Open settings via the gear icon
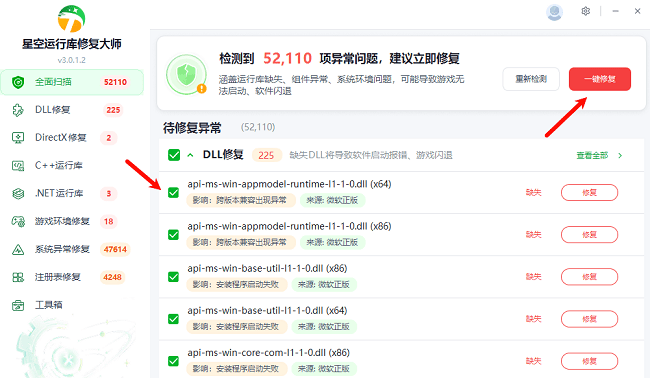Viewport: 650px width, 378px height. click(585, 11)
